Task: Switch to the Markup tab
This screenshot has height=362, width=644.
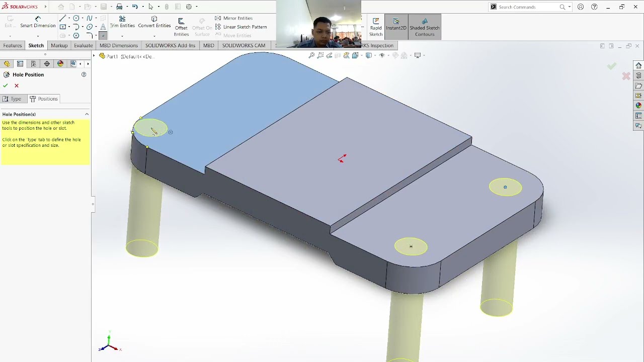Action: point(59,45)
